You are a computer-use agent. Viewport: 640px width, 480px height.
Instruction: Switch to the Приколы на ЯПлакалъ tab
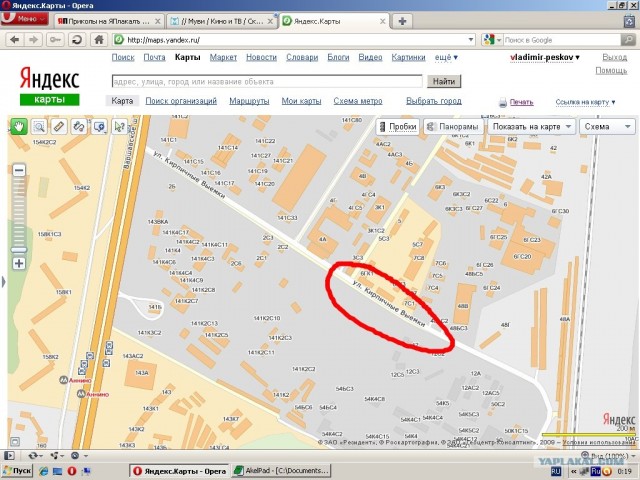[109, 21]
